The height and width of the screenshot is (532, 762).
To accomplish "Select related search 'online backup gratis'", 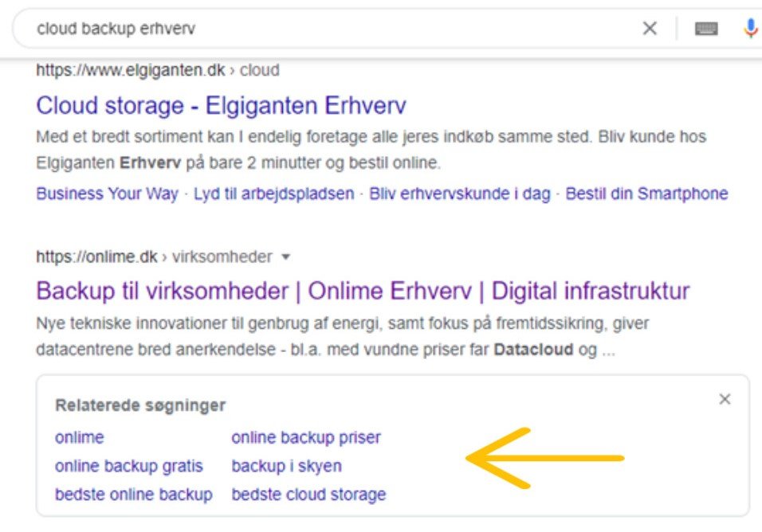I will click(129, 466).
